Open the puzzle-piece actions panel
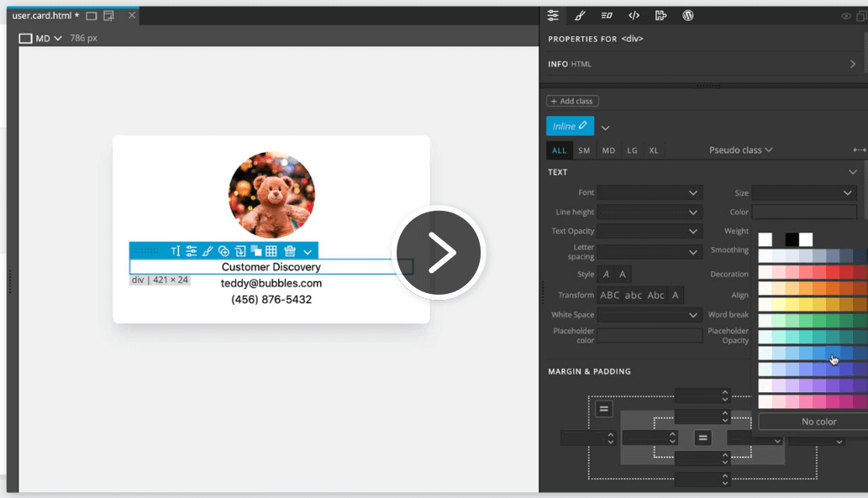The height and width of the screenshot is (498, 868). point(661,15)
